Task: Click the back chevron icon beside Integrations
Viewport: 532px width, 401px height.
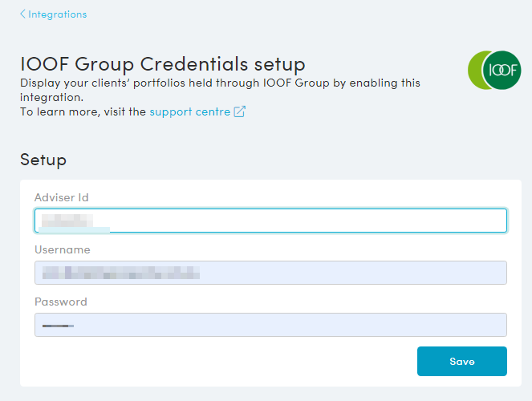Action: tap(22, 14)
